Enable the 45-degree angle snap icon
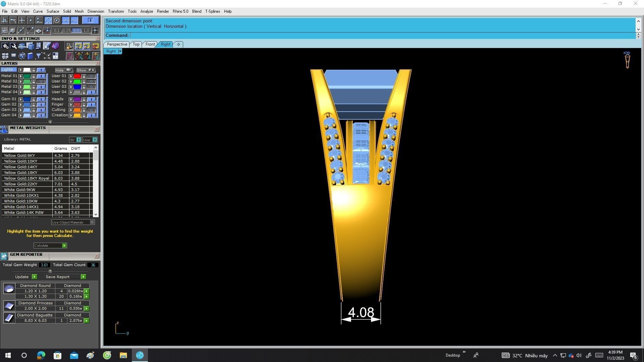 pos(30,31)
